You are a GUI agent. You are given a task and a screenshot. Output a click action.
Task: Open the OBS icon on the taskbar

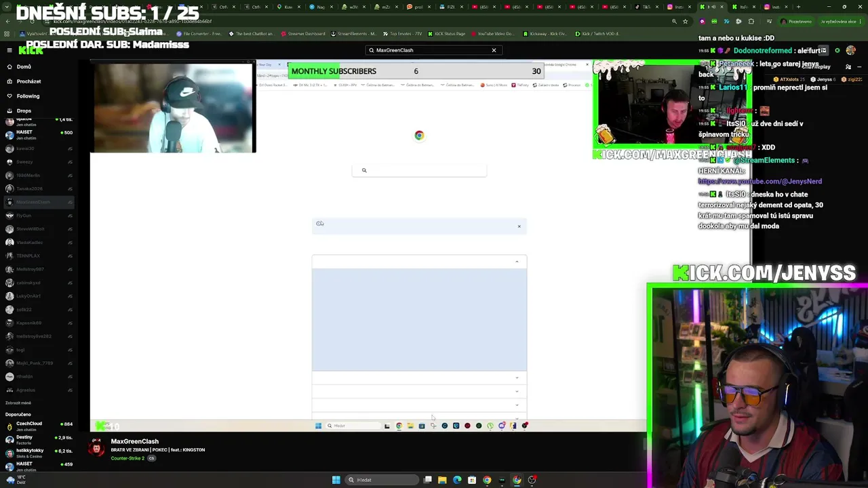pyautogui.click(x=532, y=480)
